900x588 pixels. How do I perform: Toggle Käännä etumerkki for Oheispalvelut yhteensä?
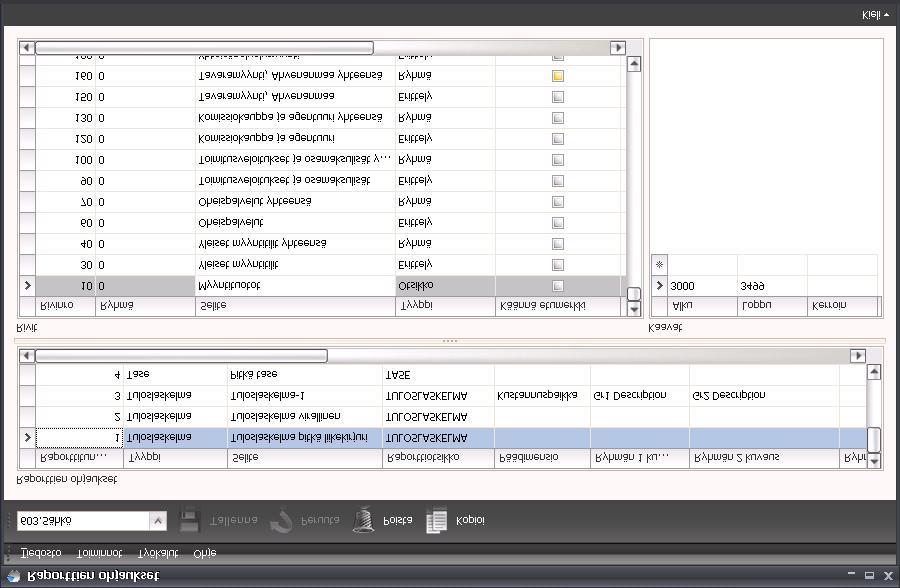(x=557, y=202)
